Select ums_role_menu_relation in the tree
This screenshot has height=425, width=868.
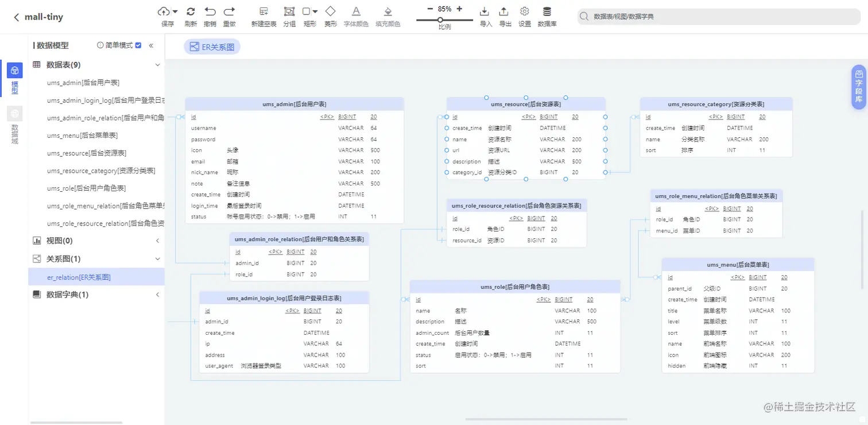click(x=106, y=206)
